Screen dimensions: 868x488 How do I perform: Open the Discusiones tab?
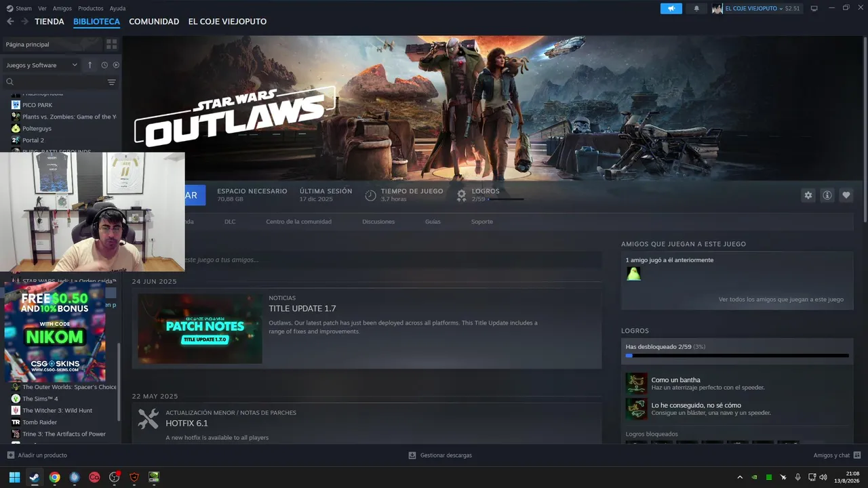(x=378, y=222)
